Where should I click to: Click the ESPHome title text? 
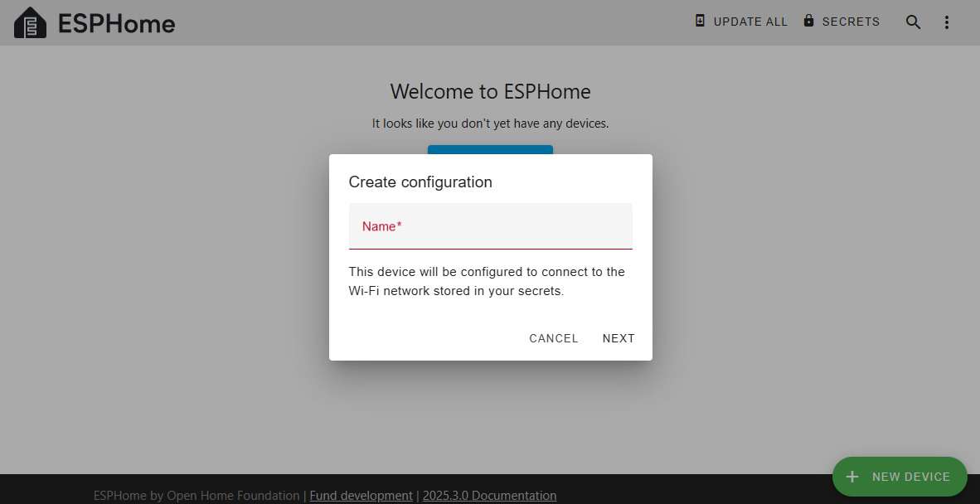117,24
